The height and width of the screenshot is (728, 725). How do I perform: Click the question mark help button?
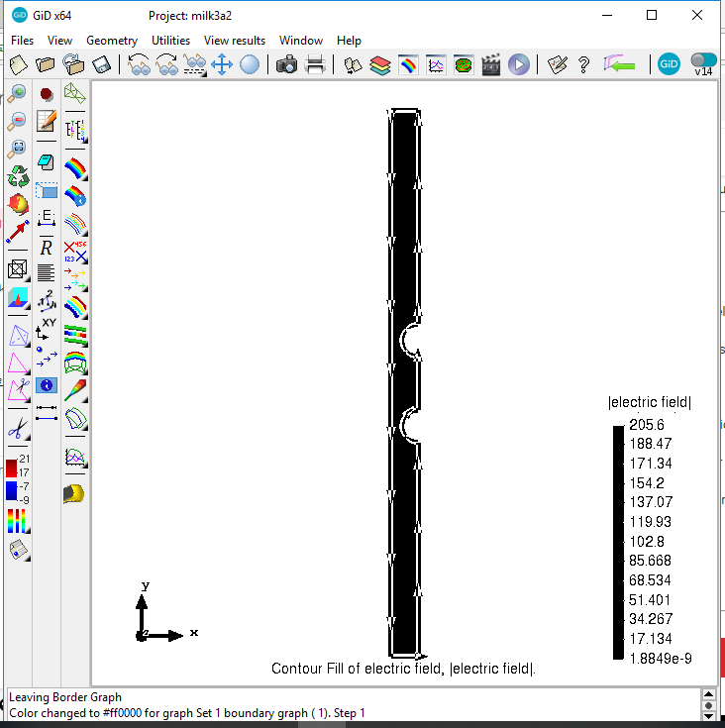[x=584, y=65]
